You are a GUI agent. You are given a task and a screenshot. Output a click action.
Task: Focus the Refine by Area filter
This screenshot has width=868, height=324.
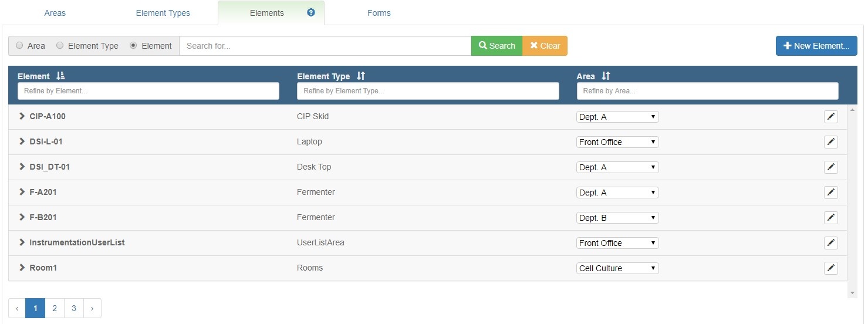click(708, 91)
